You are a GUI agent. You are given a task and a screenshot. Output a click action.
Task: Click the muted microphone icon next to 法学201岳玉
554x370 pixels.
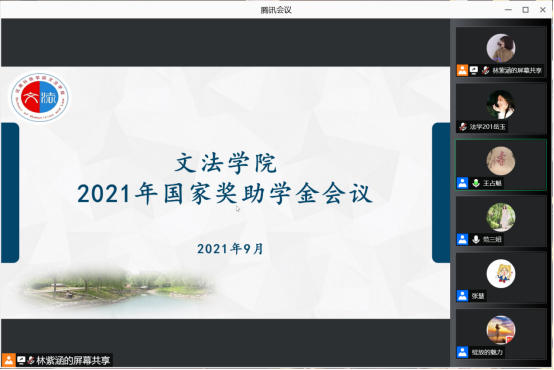462,127
